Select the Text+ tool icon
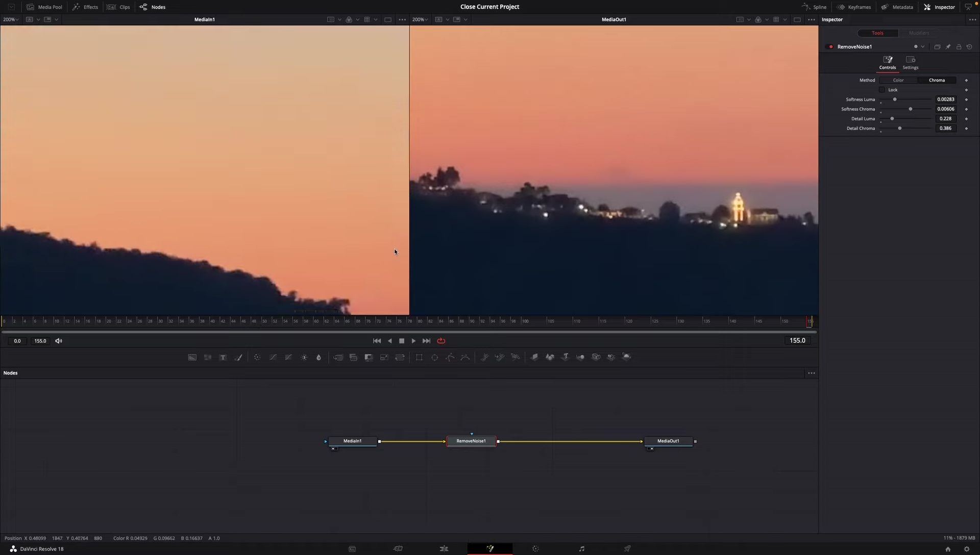The width and height of the screenshot is (980, 555). pyautogui.click(x=223, y=358)
